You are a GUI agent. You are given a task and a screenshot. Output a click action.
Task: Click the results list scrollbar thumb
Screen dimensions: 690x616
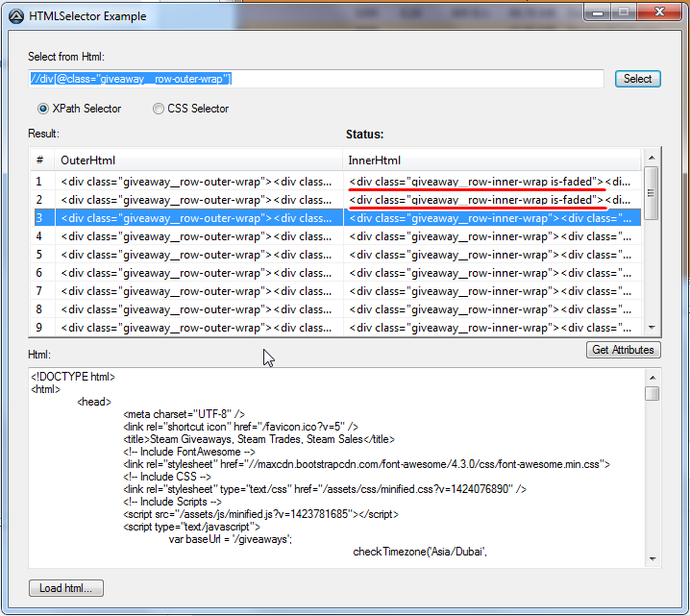651,191
